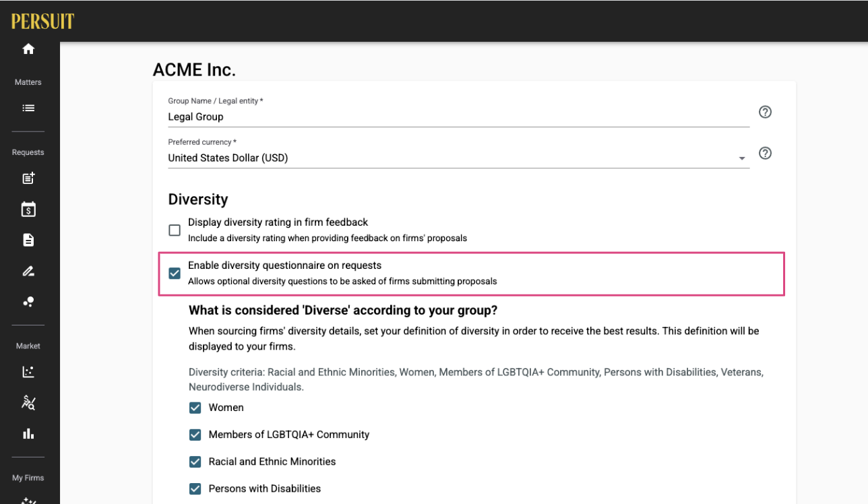The width and height of the screenshot is (868, 504).
Task: Uncheck Persons with Disabilities
Action: tap(195, 489)
